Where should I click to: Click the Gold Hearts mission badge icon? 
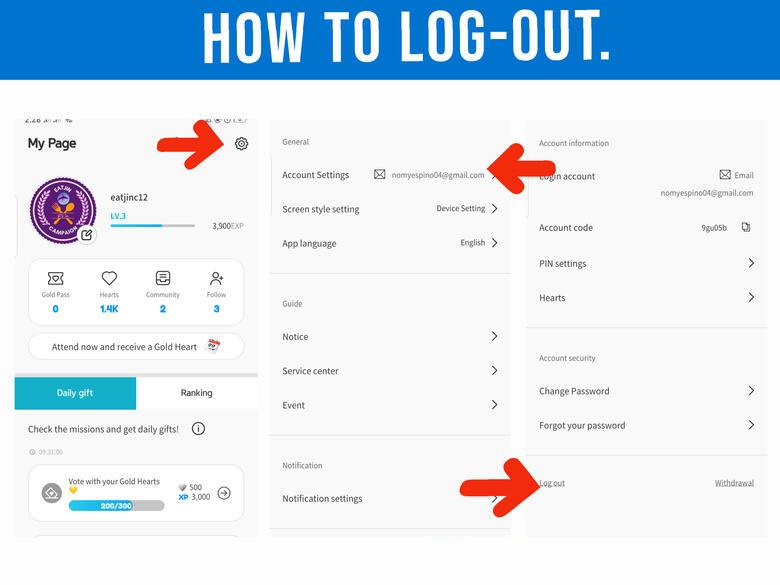(52, 493)
